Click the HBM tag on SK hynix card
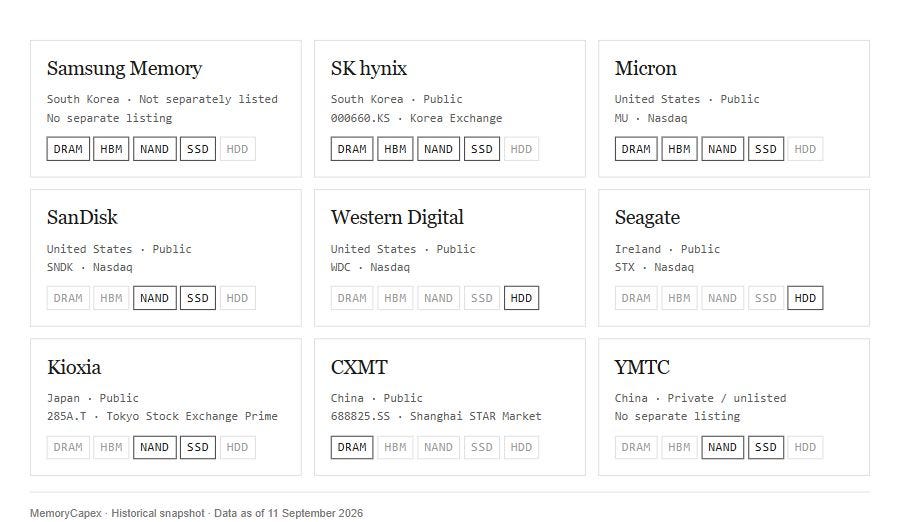This screenshot has width=900, height=522. 395,149
